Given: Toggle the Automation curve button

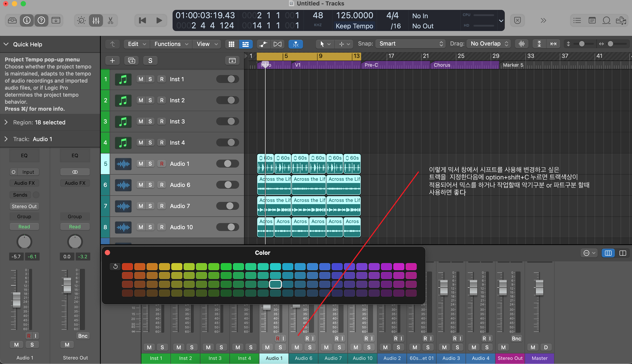Looking at the screenshot, I should coord(263,44).
